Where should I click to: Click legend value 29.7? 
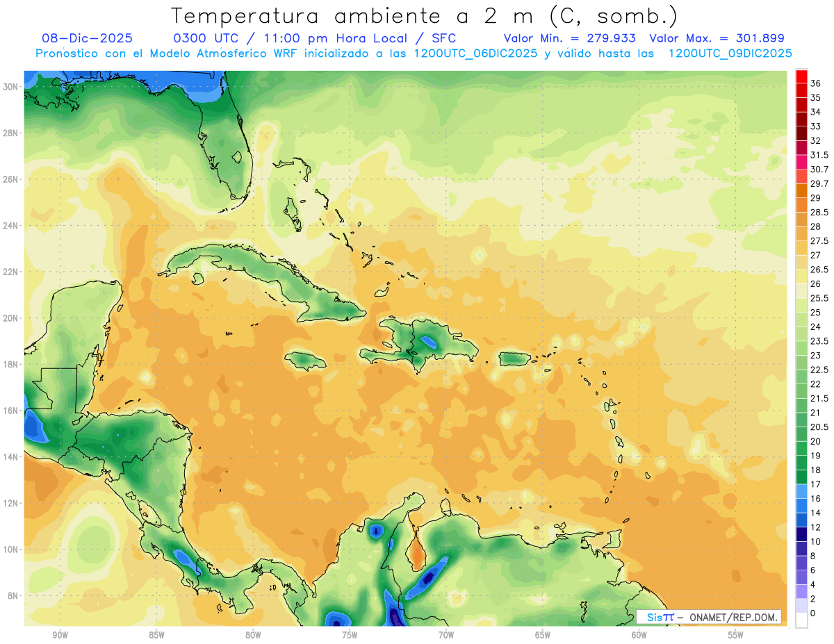[x=819, y=183]
